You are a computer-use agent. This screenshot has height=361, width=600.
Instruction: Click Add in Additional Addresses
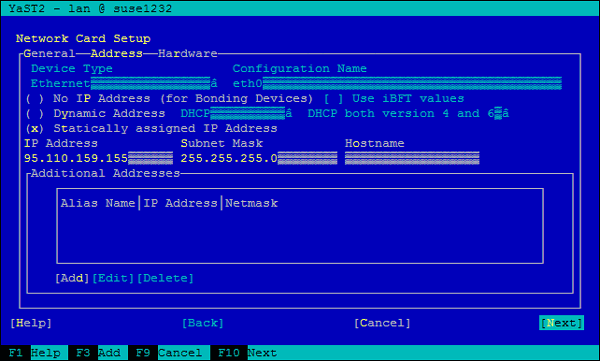tap(72, 278)
